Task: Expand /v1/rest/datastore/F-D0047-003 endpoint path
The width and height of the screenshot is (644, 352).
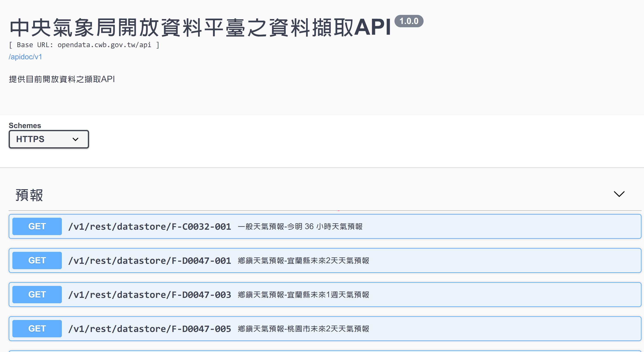Action: click(150, 295)
